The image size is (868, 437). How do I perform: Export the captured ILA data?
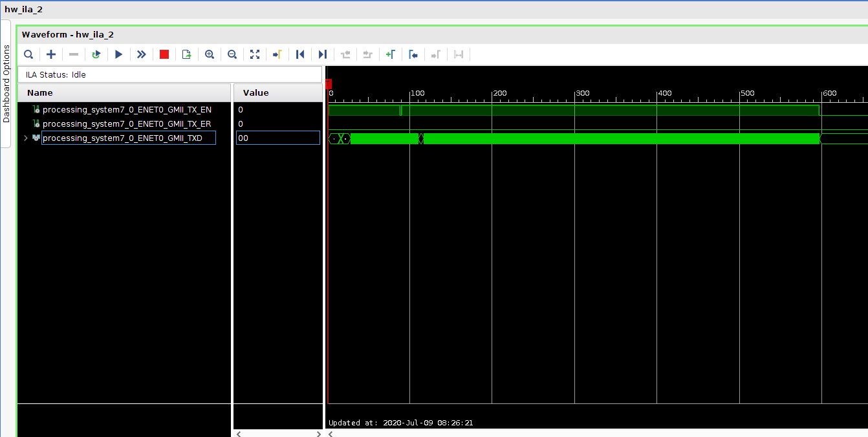pos(186,54)
